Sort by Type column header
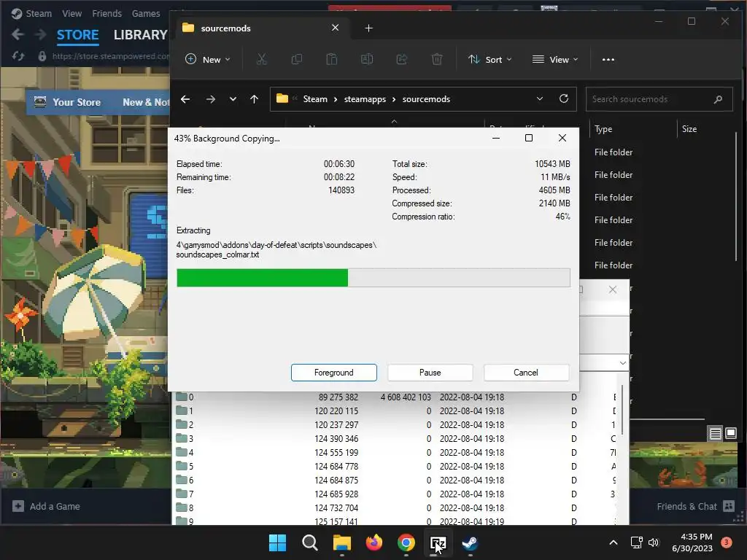The height and width of the screenshot is (560, 747). 603,129
